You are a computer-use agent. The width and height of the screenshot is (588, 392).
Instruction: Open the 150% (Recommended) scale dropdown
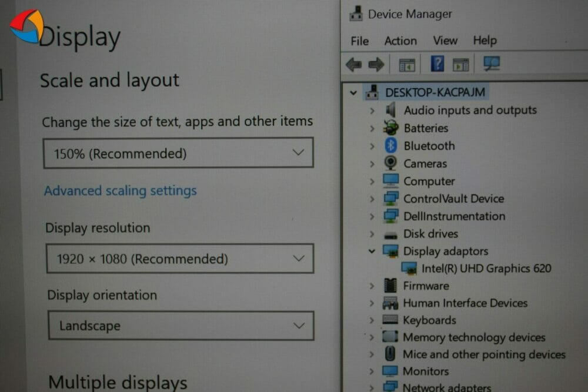(x=179, y=153)
